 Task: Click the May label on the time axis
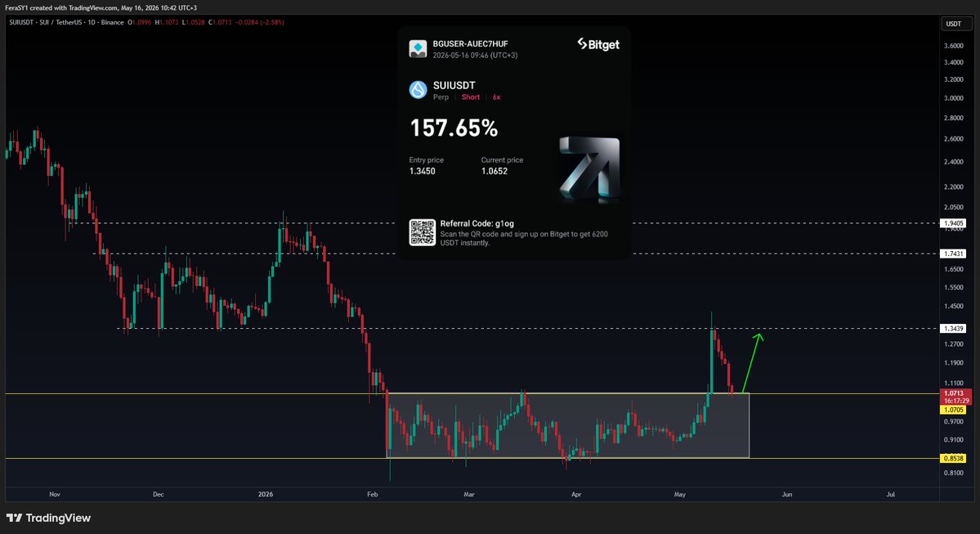click(x=680, y=494)
